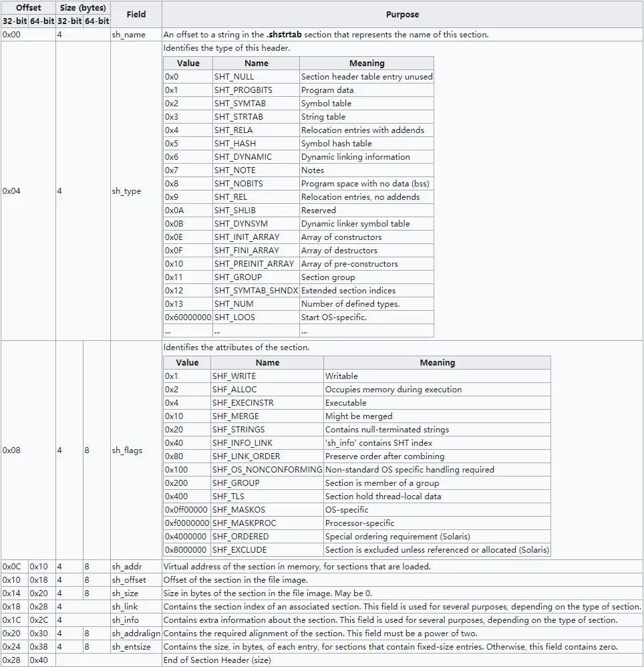Click the Size (bytes) column header

pos(83,7)
